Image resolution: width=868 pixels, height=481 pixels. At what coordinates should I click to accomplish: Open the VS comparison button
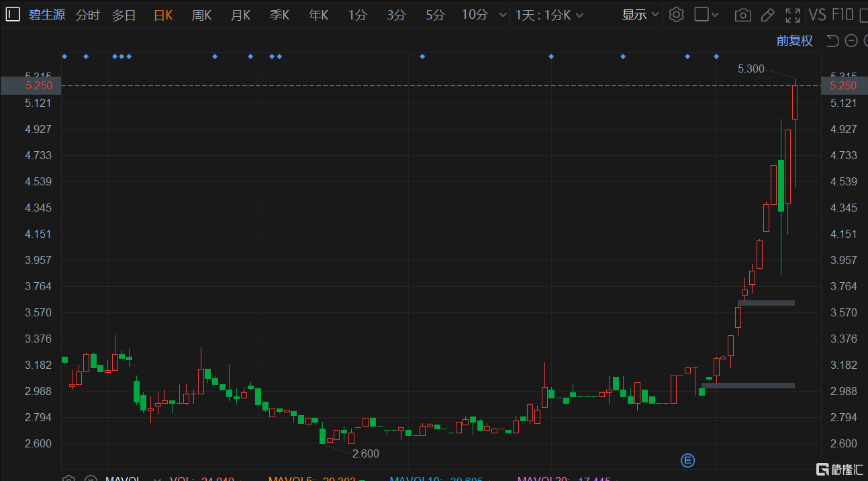click(x=817, y=15)
